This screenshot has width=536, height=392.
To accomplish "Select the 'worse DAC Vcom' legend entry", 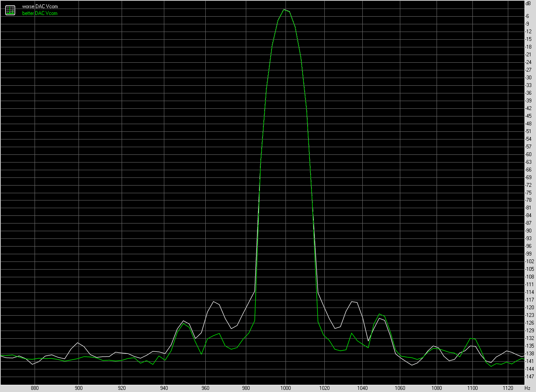I will point(40,7).
